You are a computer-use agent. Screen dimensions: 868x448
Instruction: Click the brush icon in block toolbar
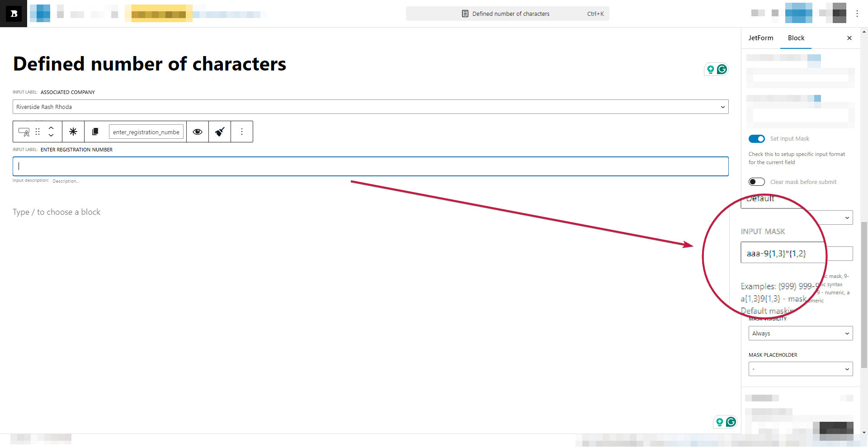click(220, 132)
